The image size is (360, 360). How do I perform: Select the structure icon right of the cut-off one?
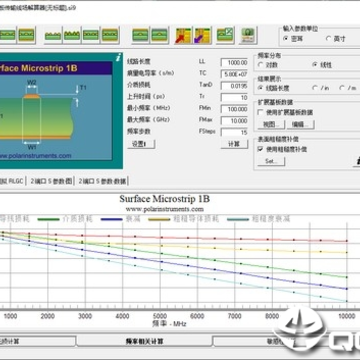click(27, 35)
